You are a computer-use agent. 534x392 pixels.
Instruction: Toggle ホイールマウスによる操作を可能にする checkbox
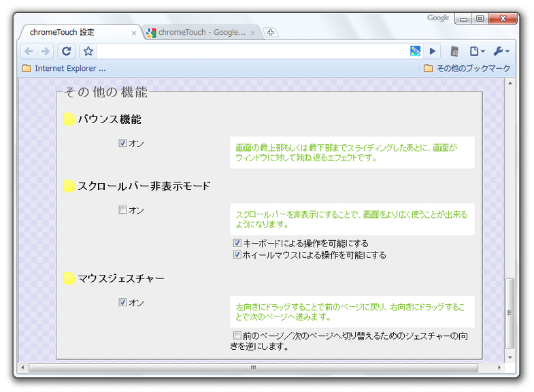(237, 255)
